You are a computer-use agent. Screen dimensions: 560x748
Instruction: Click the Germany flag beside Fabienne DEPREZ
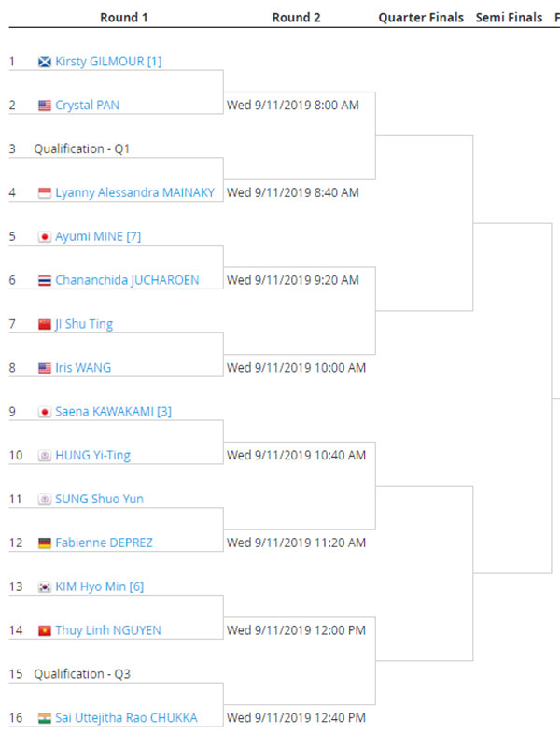pyautogui.click(x=44, y=543)
